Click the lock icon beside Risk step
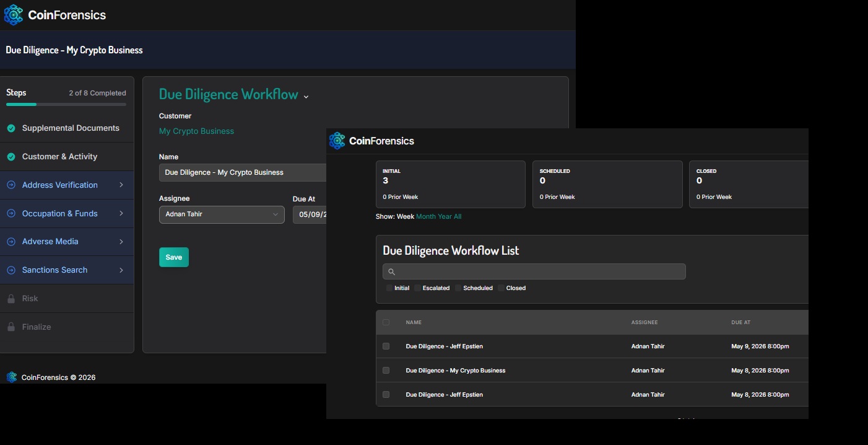Viewport: 868px width, 445px height. [x=11, y=299]
